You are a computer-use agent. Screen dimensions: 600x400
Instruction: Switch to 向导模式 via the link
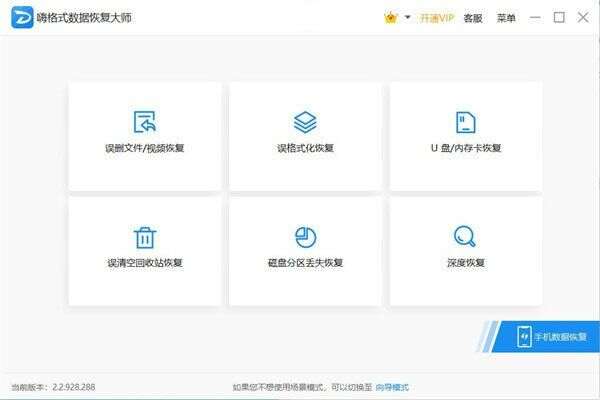coord(392,387)
